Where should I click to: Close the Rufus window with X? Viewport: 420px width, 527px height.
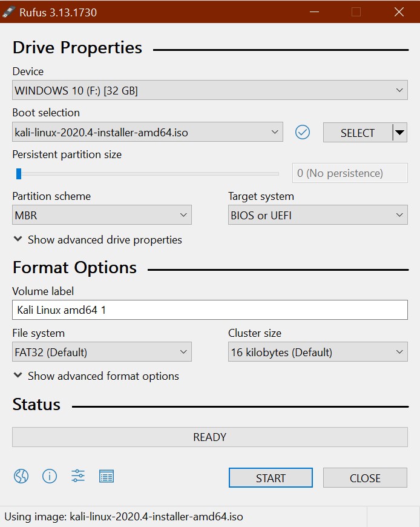[x=399, y=12]
